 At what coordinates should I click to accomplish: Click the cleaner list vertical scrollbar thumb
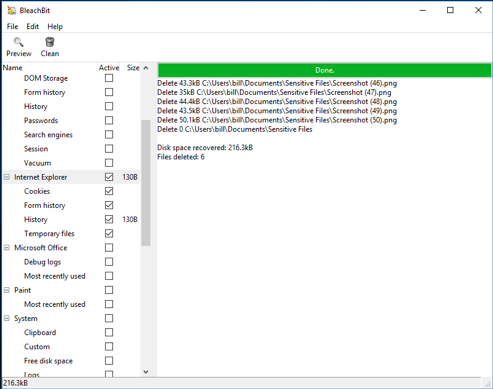[146, 183]
